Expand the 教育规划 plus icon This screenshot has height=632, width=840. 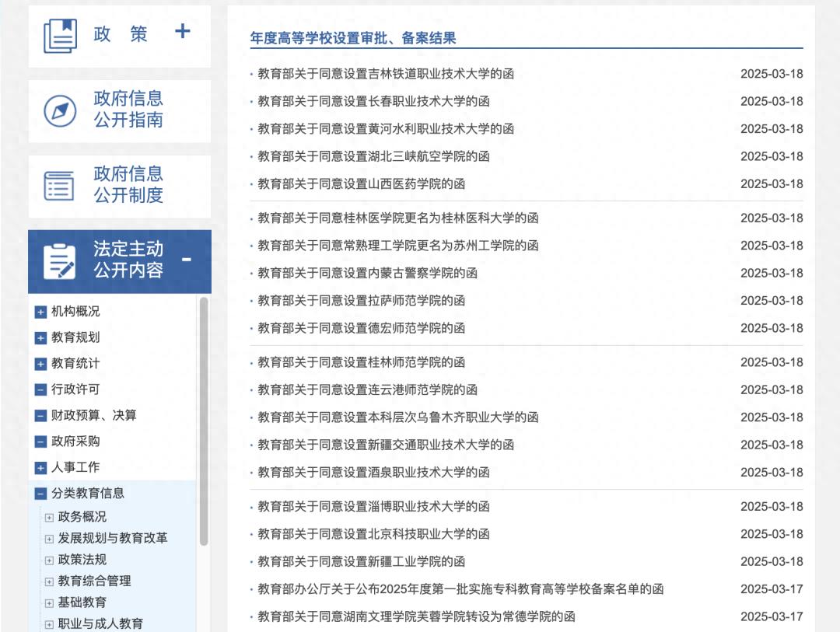pos(41,338)
